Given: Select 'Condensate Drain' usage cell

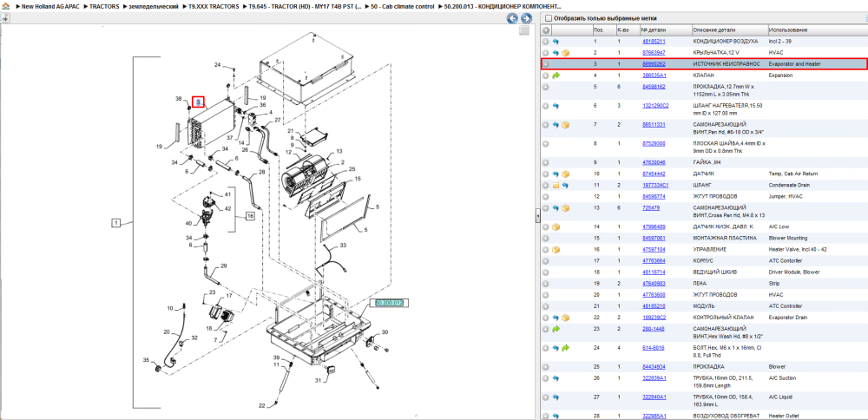Looking at the screenshot, I should (789, 186).
